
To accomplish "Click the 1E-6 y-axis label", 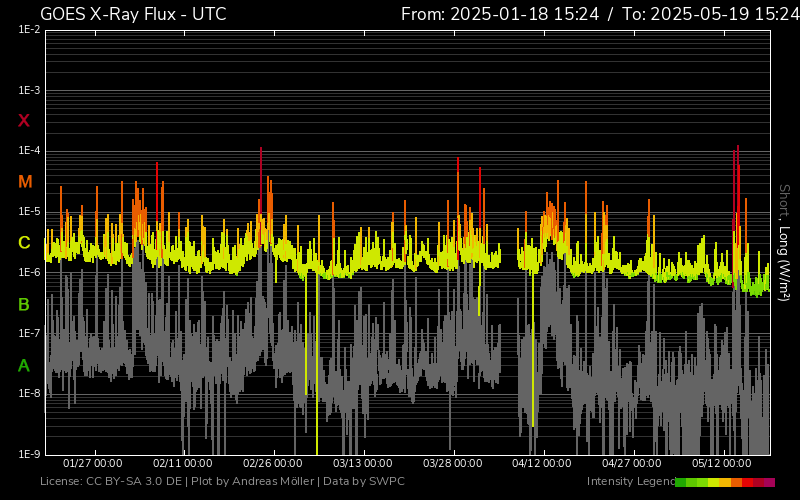I will click(29, 272).
